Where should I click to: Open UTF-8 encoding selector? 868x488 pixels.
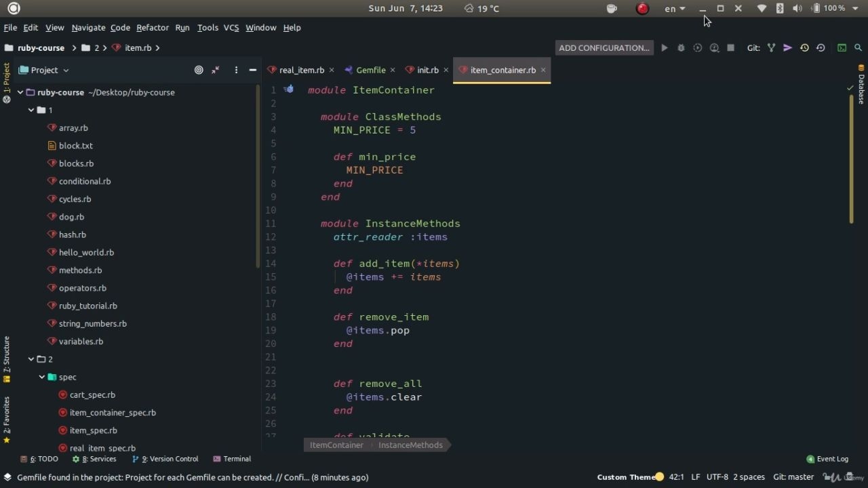coord(717,477)
